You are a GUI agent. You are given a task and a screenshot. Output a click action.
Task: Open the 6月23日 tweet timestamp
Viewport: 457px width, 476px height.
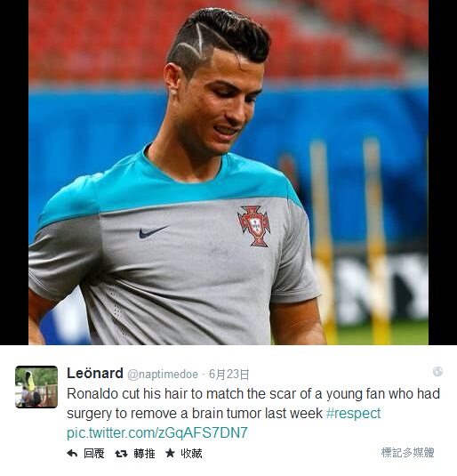(x=229, y=375)
